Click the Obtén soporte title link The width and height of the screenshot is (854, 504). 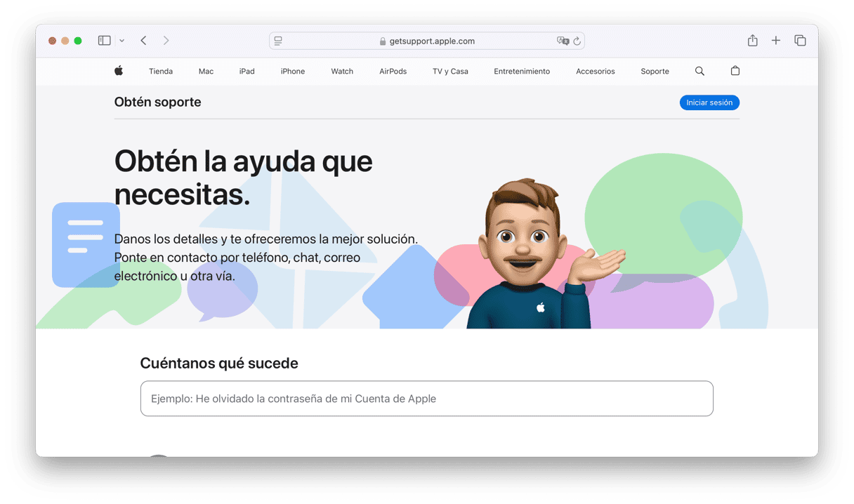pyautogui.click(x=157, y=102)
